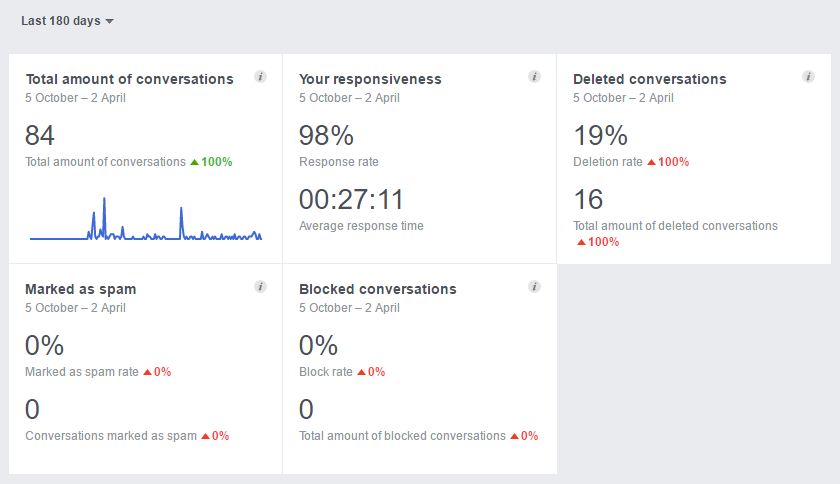This screenshot has height=484, width=840.
Task: Click the conversations line chart
Action: 146,219
